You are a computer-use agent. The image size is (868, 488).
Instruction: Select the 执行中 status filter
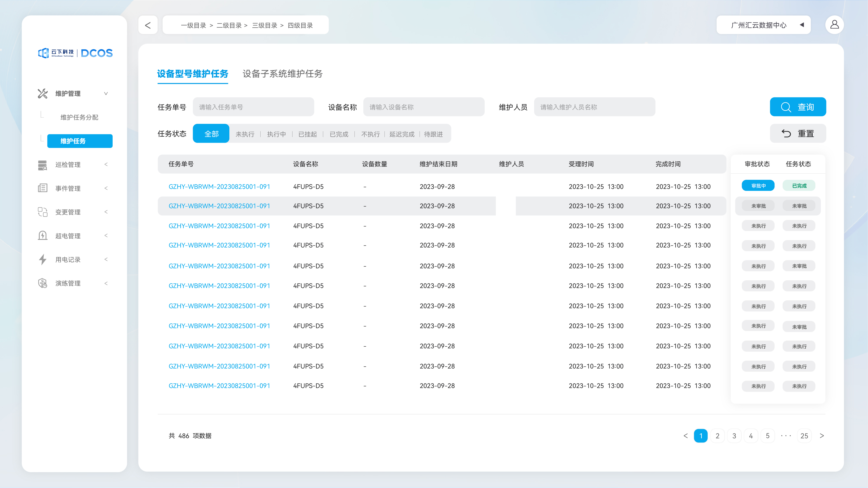pyautogui.click(x=276, y=134)
